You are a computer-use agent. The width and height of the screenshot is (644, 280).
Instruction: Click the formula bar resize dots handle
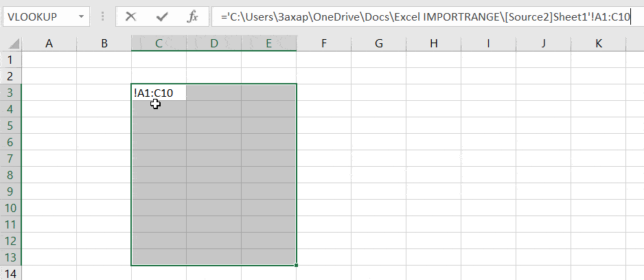pyautogui.click(x=102, y=16)
